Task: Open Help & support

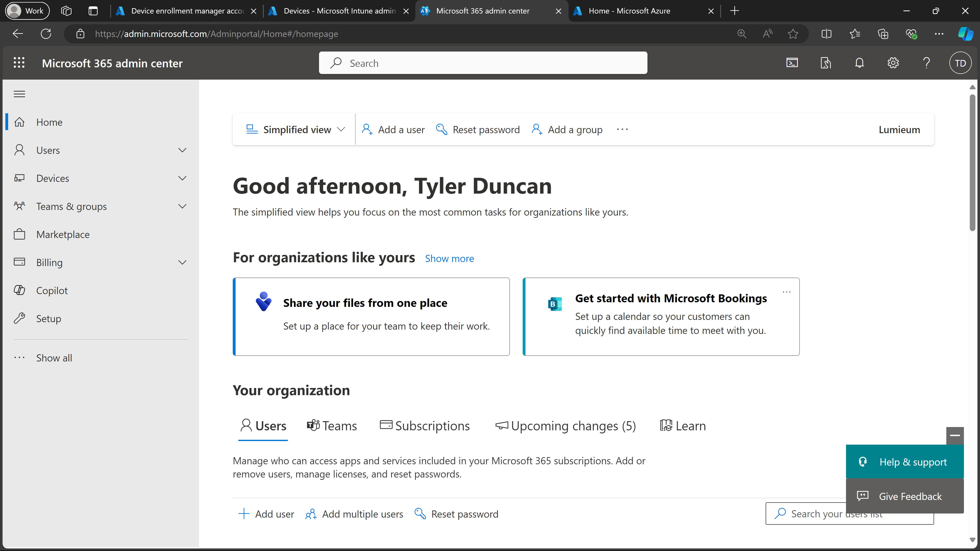Action: coord(905,462)
